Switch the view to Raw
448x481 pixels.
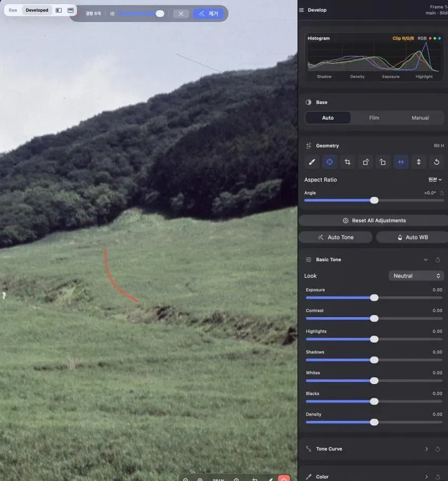coord(13,10)
